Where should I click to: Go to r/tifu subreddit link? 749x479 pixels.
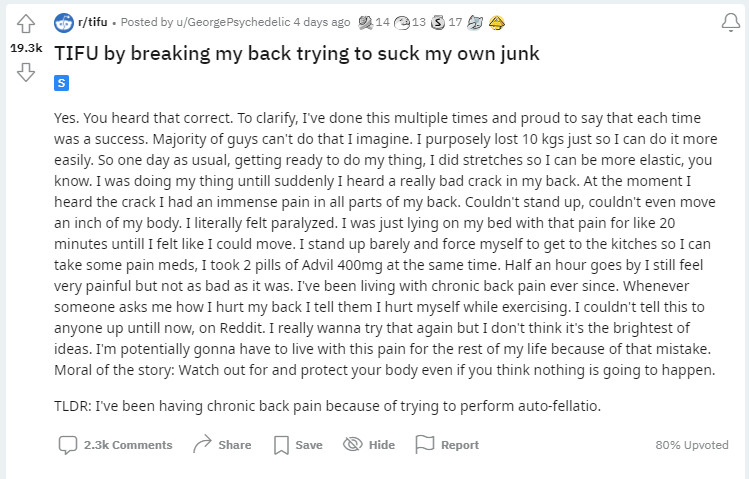tap(93, 22)
